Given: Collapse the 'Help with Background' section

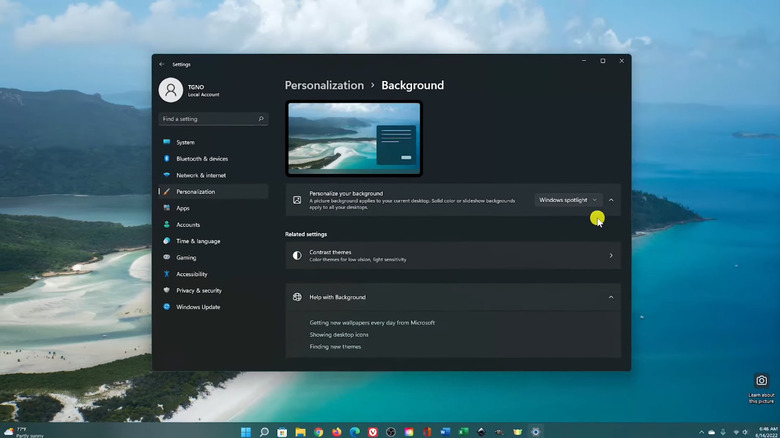Looking at the screenshot, I should point(611,297).
